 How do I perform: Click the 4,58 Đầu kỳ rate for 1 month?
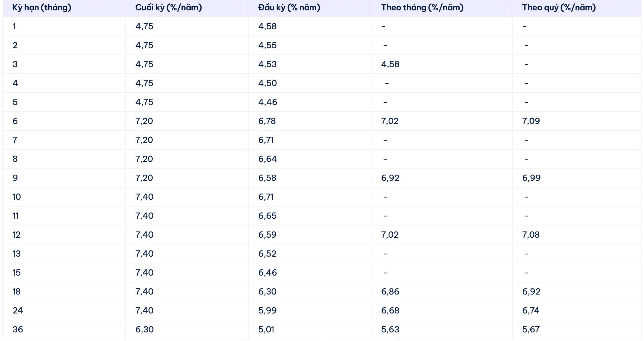(267, 27)
